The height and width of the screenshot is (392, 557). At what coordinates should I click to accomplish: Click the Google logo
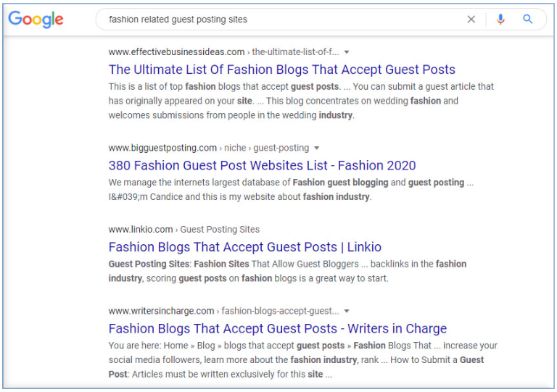pyautogui.click(x=36, y=19)
